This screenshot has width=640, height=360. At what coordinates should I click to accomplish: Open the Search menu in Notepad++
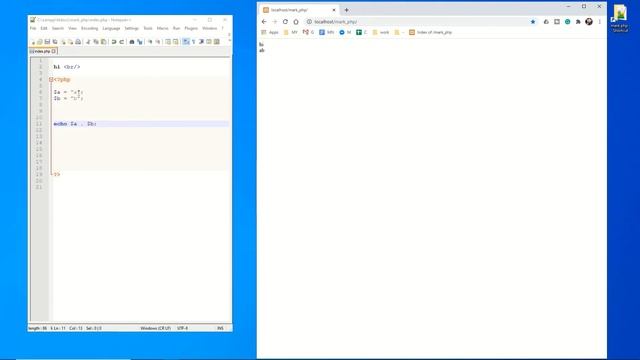tap(58, 28)
